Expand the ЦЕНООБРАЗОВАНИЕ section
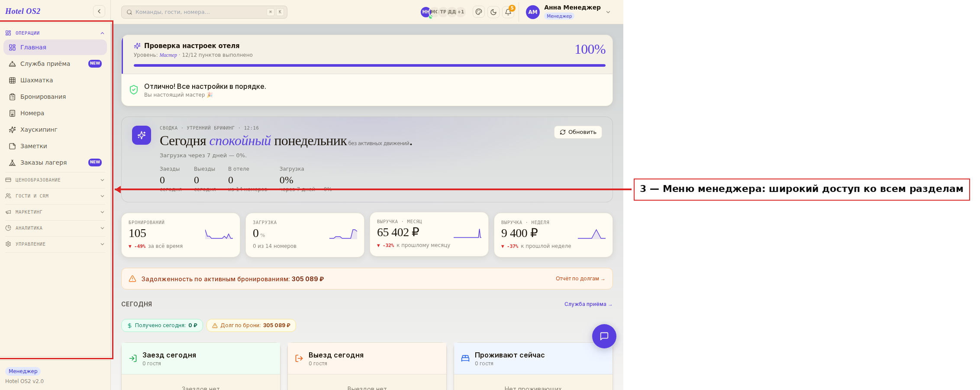980x390 pixels. pyautogui.click(x=55, y=180)
